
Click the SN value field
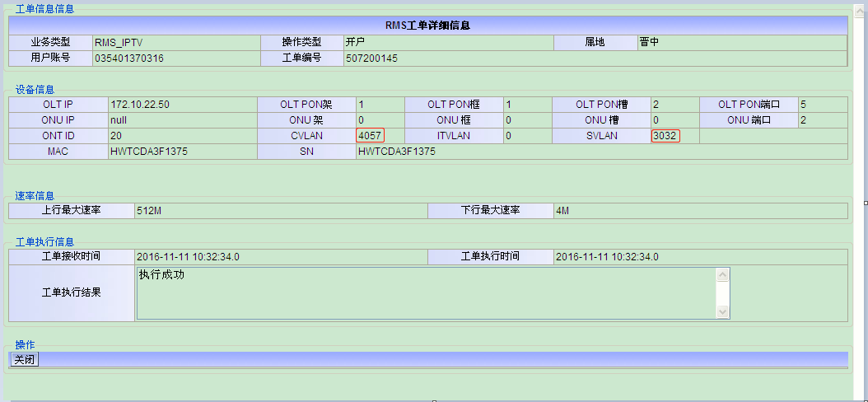click(396, 152)
